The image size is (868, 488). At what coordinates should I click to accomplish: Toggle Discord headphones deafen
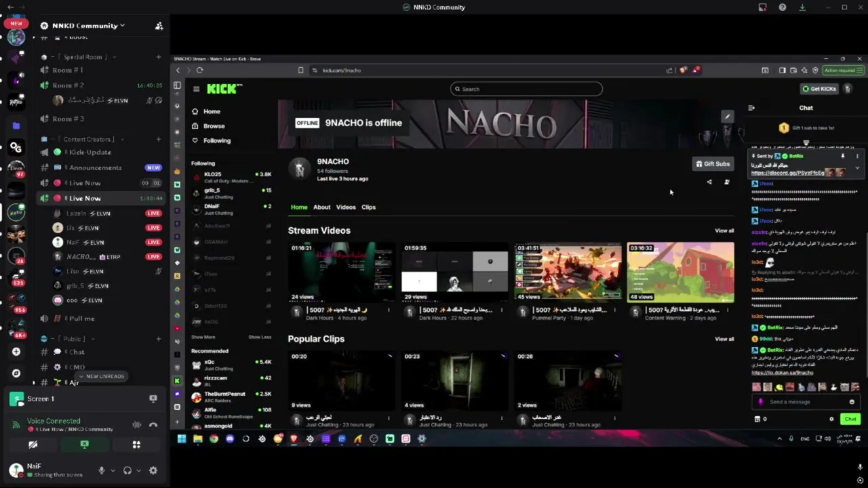click(127, 470)
